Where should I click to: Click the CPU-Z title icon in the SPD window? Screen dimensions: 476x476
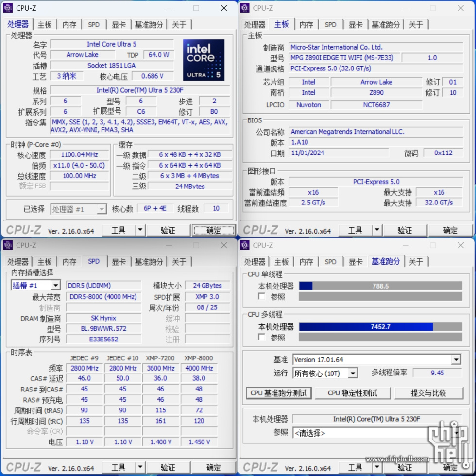coord(8,245)
